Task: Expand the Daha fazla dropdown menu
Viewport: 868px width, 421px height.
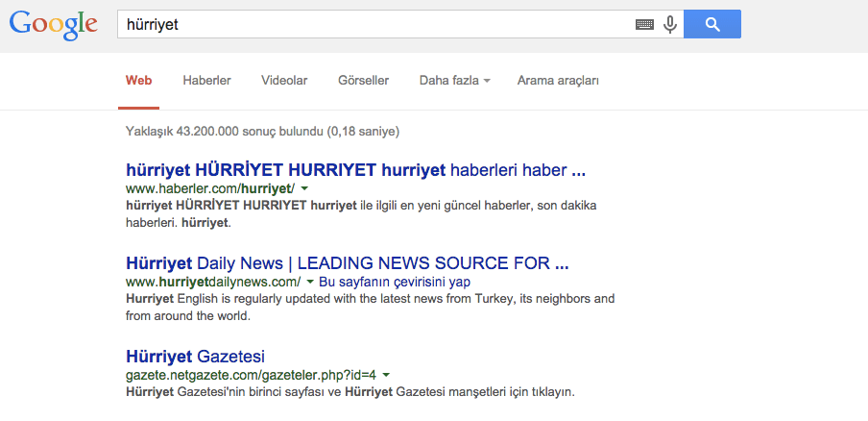Action: click(x=455, y=81)
